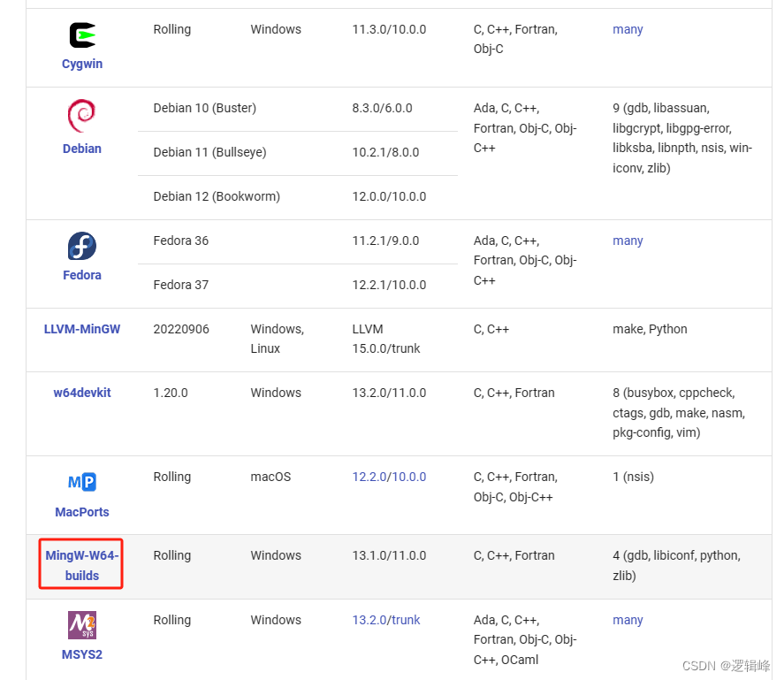Select the Debian 12 (Bookworm) cell
The height and width of the screenshot is (680, 784).
click(x=217, y=196)
